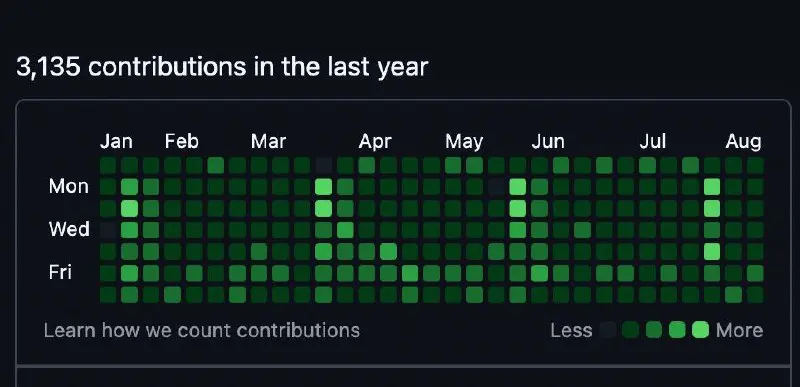Screen dimensions: 800x387
Task: Click the 'Apr' month label
Action: [375, 141]
